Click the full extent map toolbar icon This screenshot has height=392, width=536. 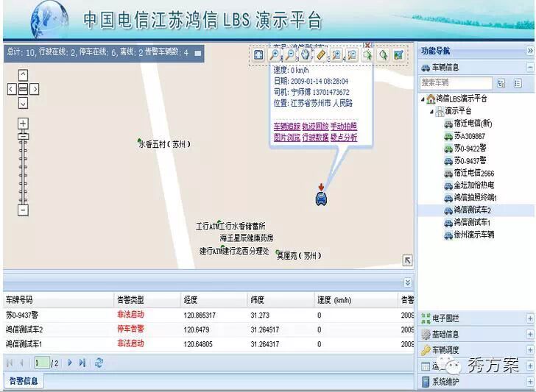(x=258, y=55)
